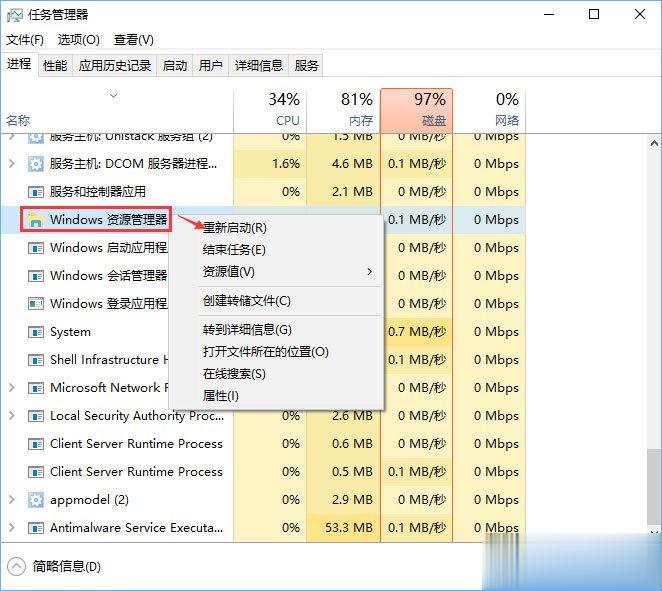662x591 pixels.
Task: Sort by the 内存 column header
Action: [x=343, y=110]
